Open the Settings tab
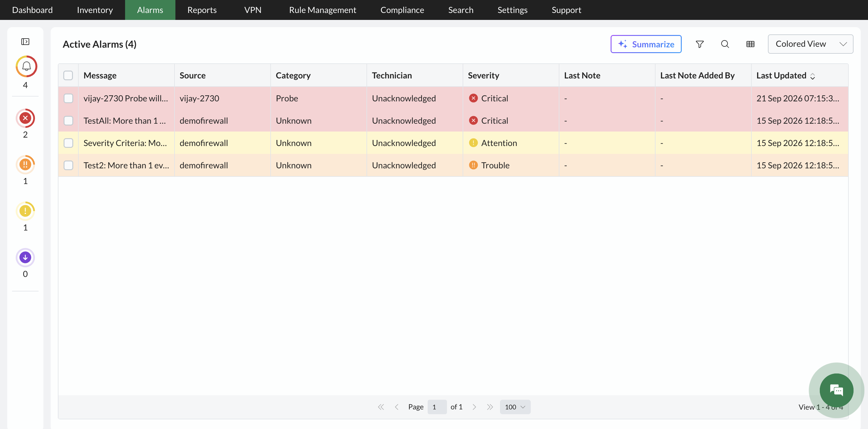 pyautogui.click(x=512, y=10)
